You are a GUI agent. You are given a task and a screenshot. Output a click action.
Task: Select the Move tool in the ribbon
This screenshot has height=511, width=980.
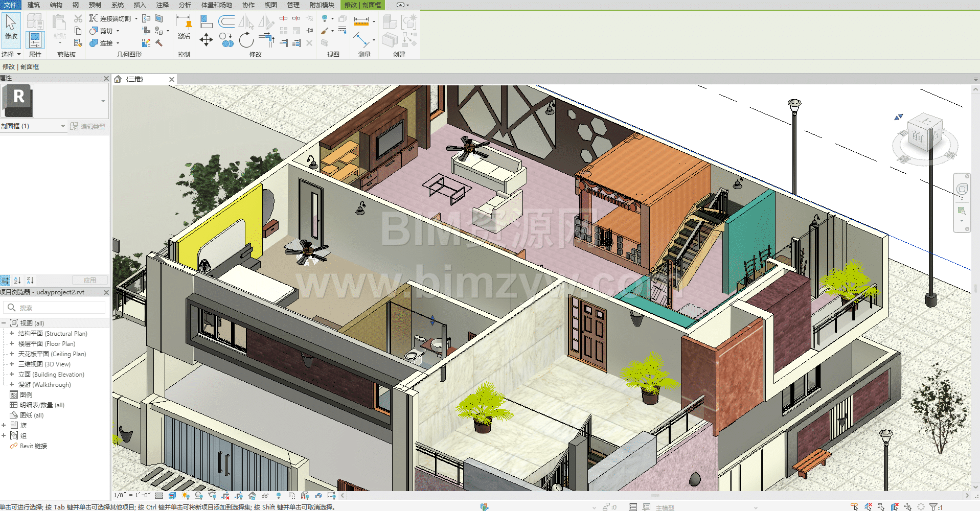coord(206,40)
